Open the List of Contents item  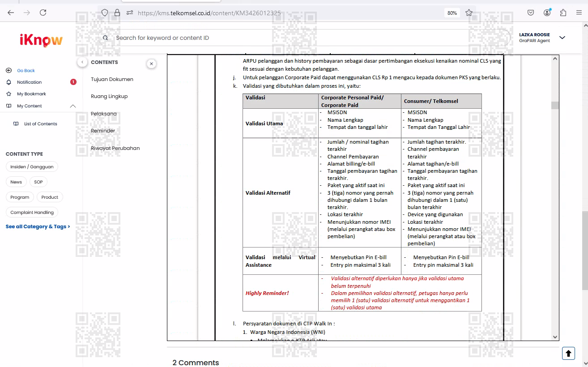click(x=41, y=124)
